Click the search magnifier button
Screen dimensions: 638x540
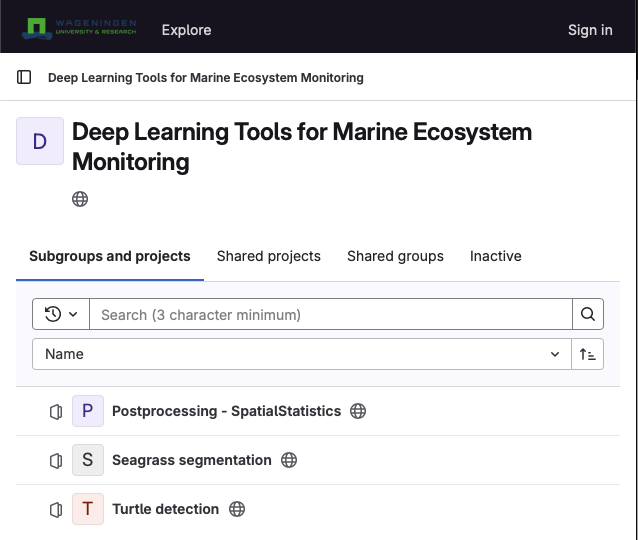coord(588,314)
